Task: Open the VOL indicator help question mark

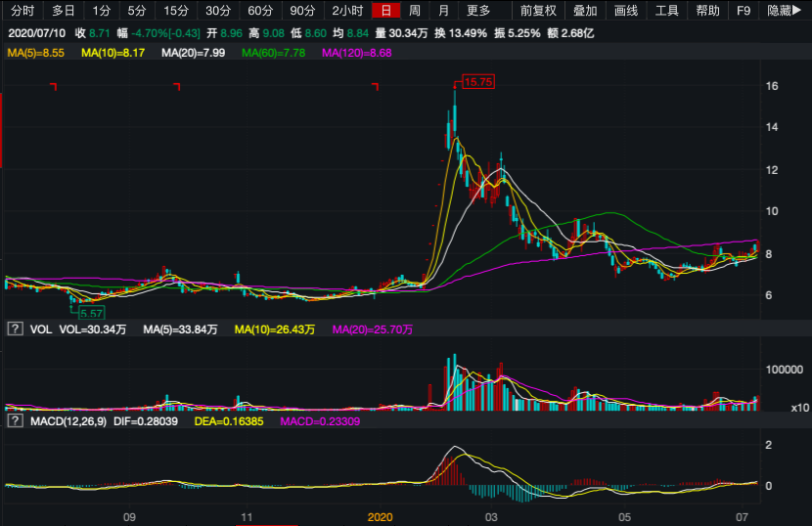Action: click(x=15, y=329)
